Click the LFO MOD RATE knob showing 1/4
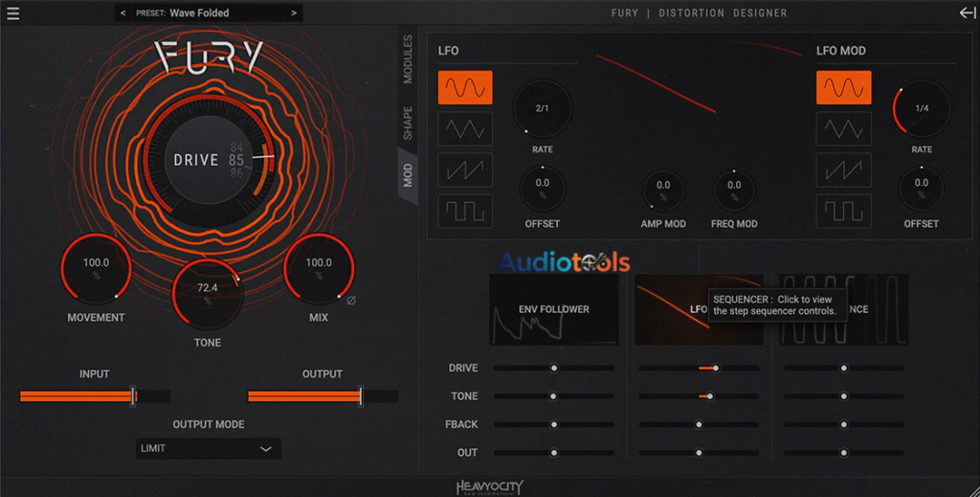This screenshot has width=980, height=497. pyautogui.click(x=922, y=109)
